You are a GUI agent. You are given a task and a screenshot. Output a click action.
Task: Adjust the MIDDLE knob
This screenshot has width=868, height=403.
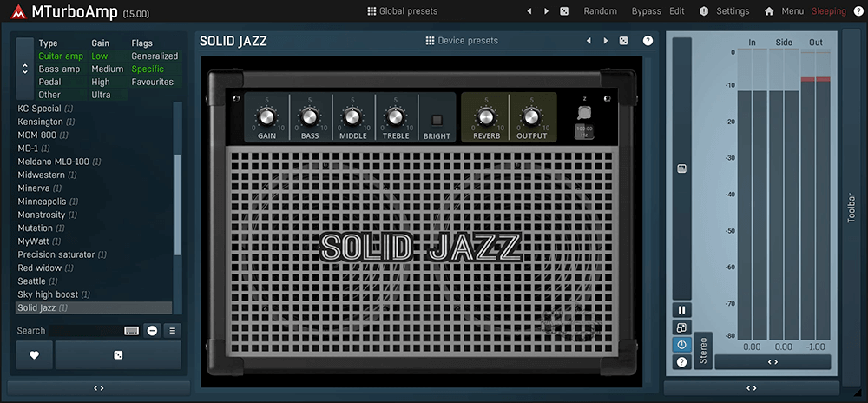(352, 116)
